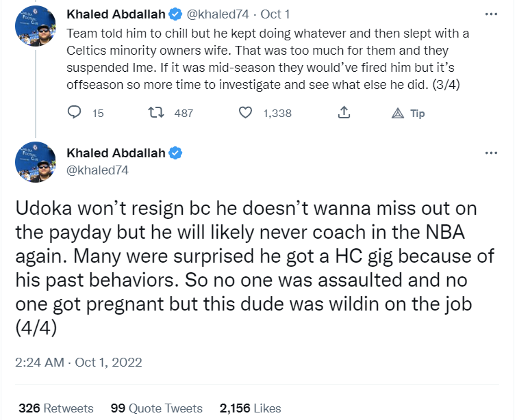517x420 pixels.
Task: Click @khaled74 handle under main tweet author
Action: tap(97, 170)
